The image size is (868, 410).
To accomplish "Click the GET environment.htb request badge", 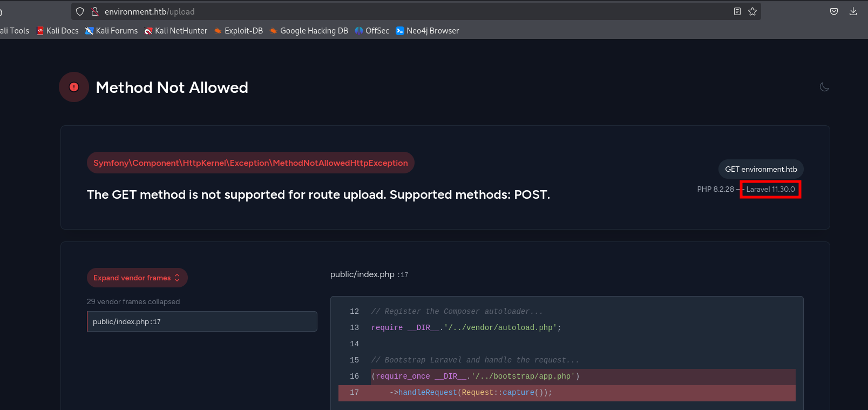I will (761, 169).
